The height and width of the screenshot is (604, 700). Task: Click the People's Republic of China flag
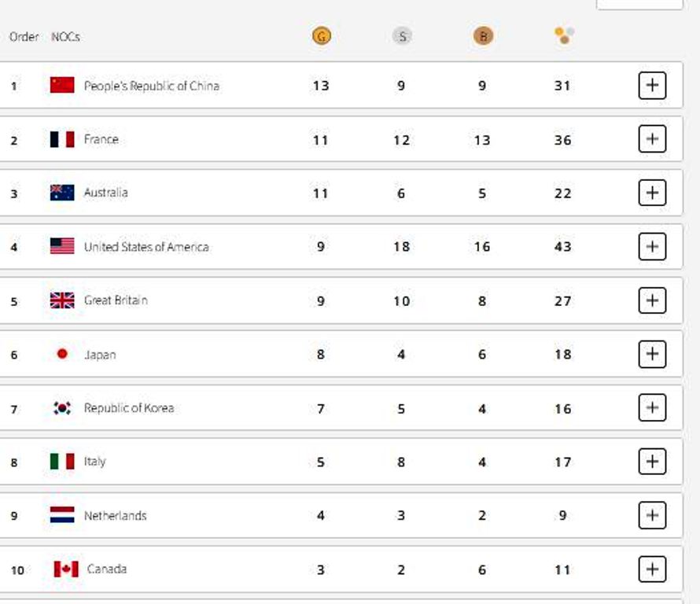62,85
